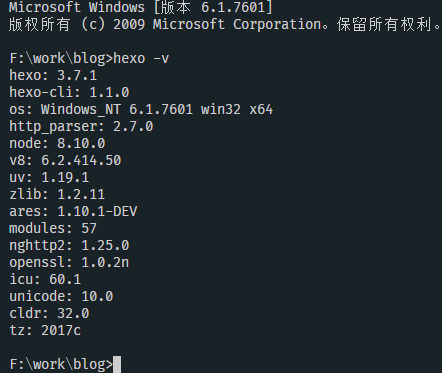Click the 'uv: 1.19.1' output line
This screenshot has width=442, height=373.
[x=49, y=177]
